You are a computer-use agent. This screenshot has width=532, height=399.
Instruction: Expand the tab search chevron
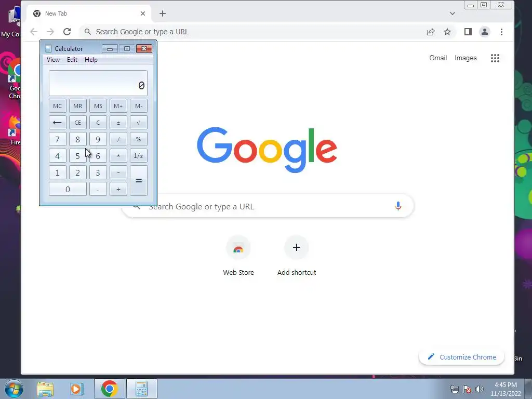click(453, 14)
